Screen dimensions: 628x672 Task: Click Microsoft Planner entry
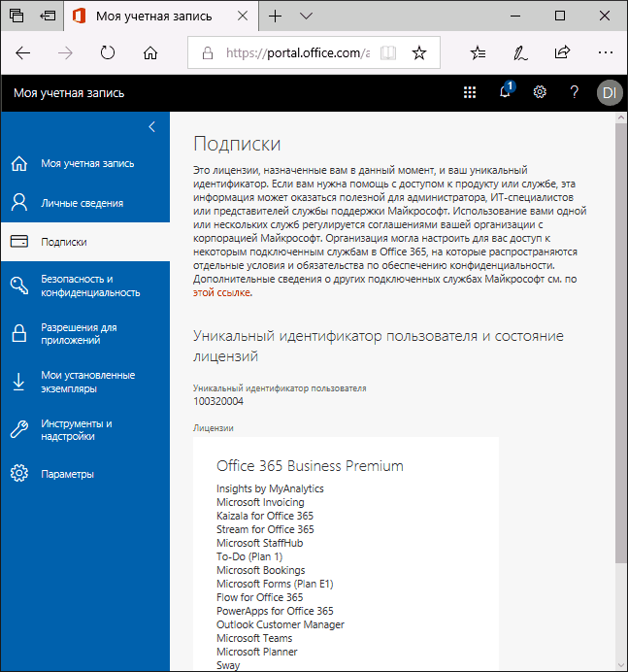tap(256, 652)
